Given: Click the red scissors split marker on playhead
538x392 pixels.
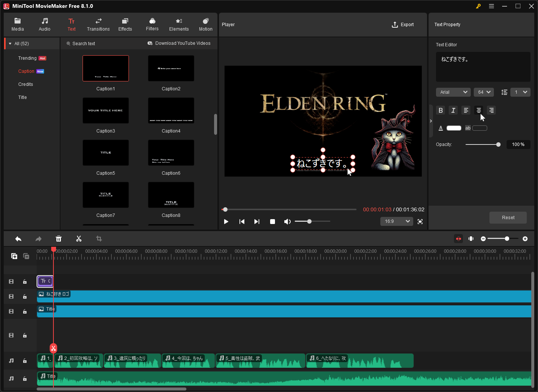Looking at the screenshot, I should click(x=53, y=348).
